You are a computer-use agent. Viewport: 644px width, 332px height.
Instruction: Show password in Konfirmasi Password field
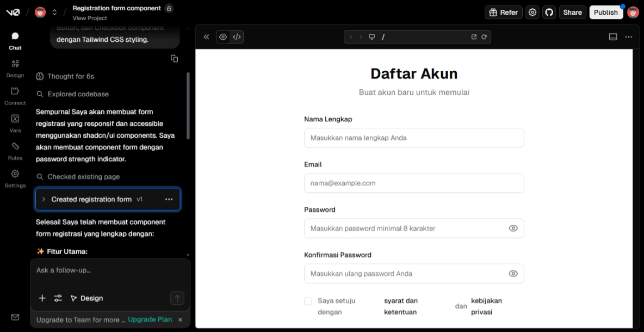click(x=513, y=274)
